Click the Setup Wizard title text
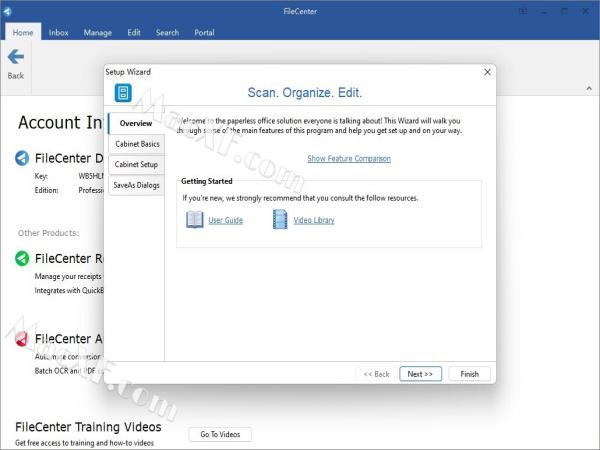Image resolution: width=600 pixels, height=450 pixels. click(x=128, y=72)
